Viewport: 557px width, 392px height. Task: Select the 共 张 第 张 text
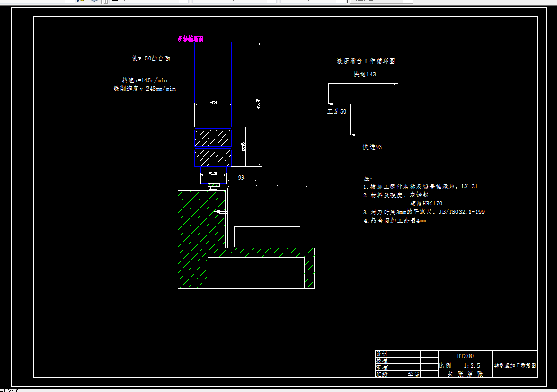click(x=465, y=374)
